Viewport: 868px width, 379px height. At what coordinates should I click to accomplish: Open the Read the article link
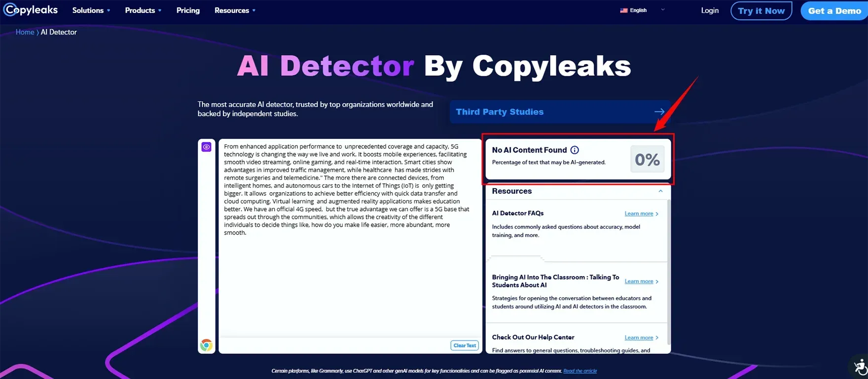[x=580, y=371]
